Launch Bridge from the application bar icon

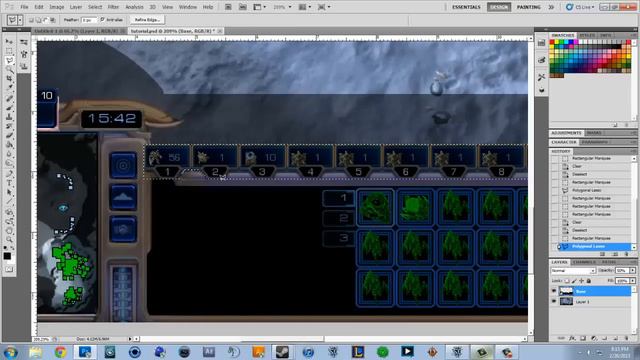228,7
